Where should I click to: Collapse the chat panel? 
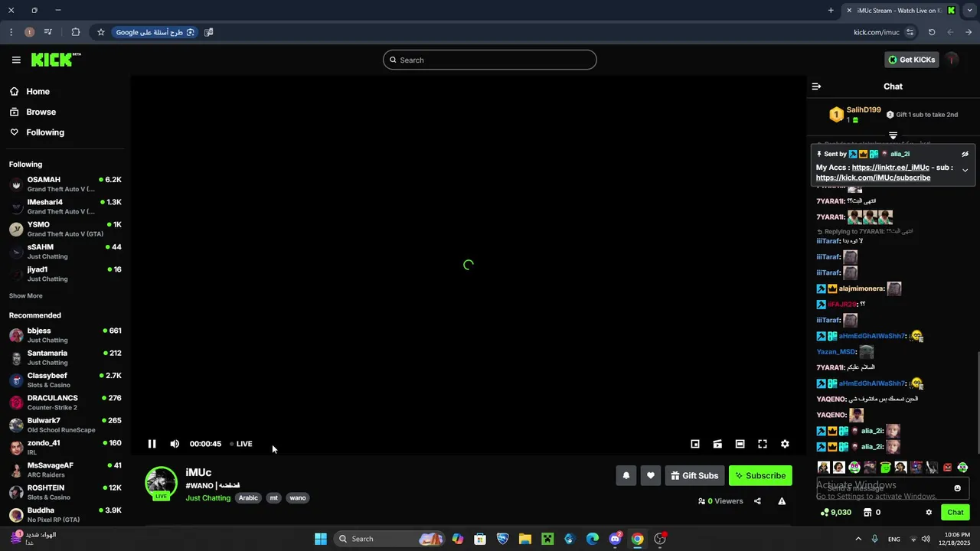pyautogui.click(x=816, y=86)
